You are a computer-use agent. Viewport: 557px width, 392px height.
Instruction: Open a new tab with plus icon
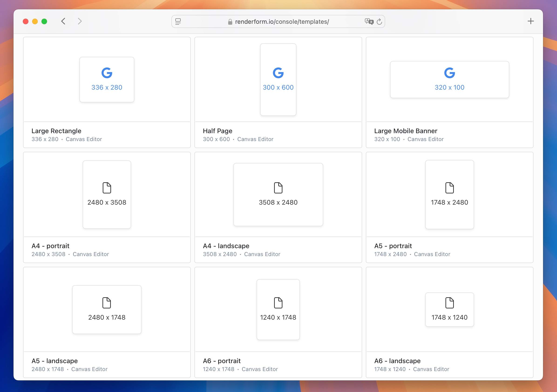pyautogui.click(x=530, y=21)
